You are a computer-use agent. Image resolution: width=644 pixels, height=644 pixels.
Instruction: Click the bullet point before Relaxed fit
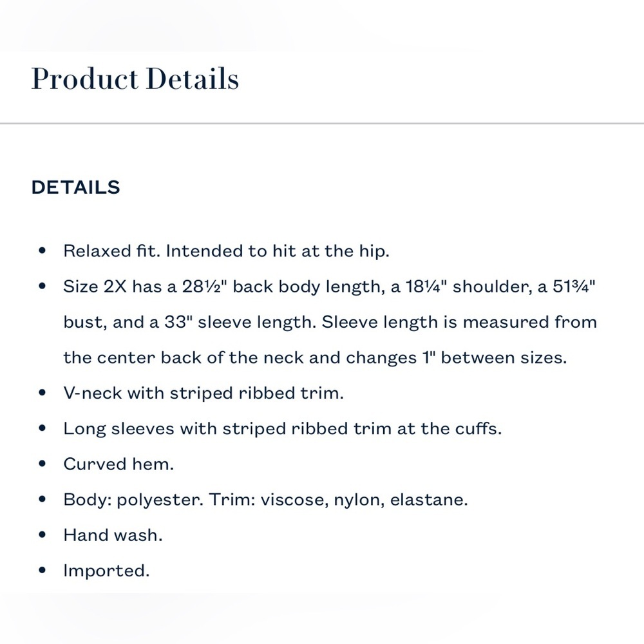click(x=42, y=251)
